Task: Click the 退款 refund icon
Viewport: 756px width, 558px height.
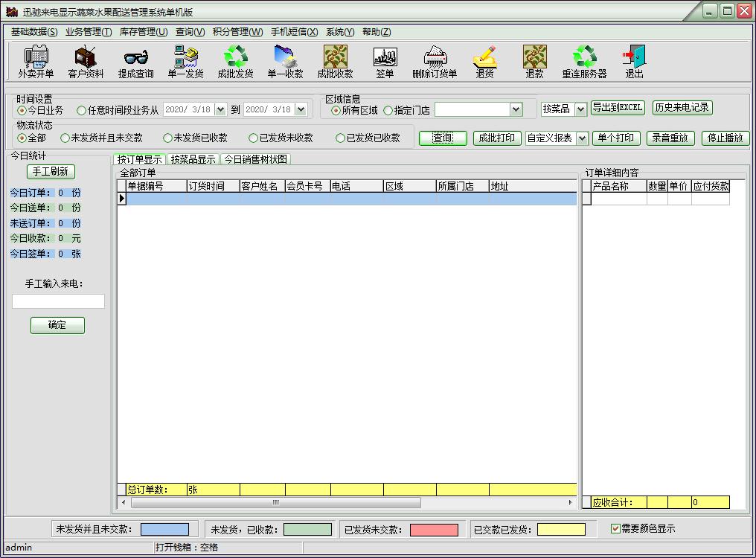Action: 535,62
